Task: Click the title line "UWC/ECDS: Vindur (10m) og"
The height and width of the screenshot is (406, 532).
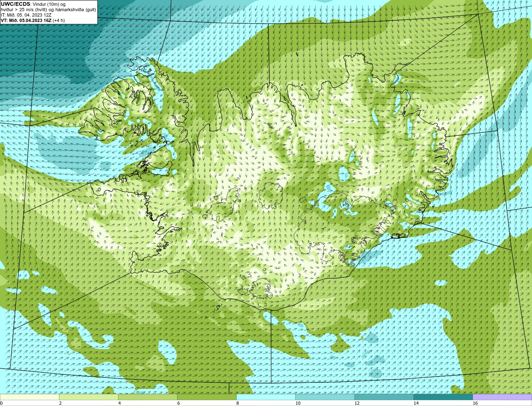Action: tap(33, 4)
